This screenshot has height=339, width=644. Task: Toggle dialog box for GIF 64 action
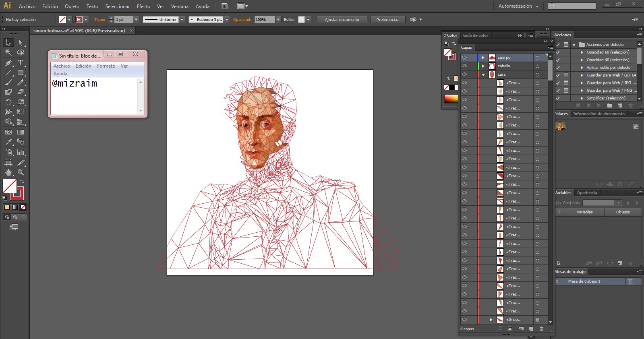(566, 75)
